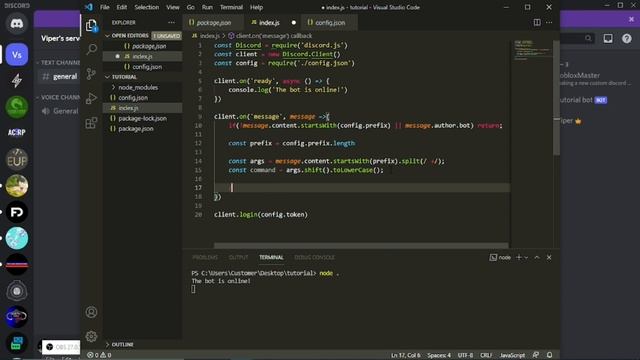Expand the Outline section

(122, 344)
